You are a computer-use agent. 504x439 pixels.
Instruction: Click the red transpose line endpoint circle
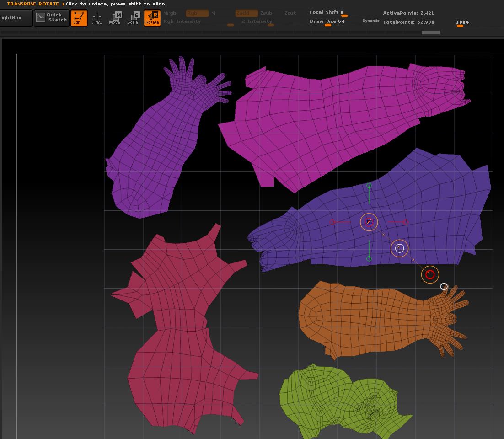point(430,275)
